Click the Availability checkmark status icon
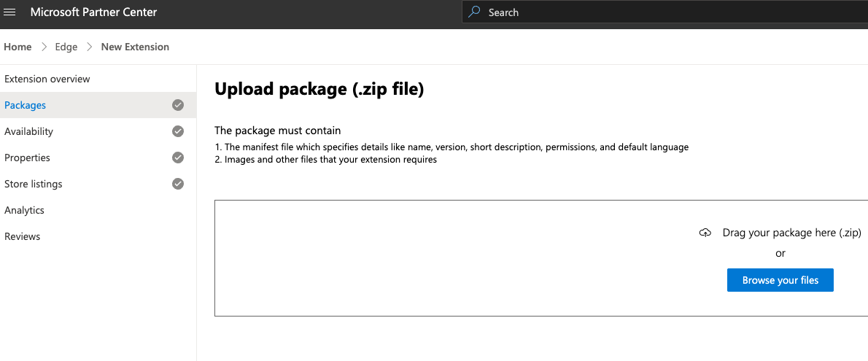Image resolution: width=868 pixels, height=361 pixels. [x=178, y=131]
